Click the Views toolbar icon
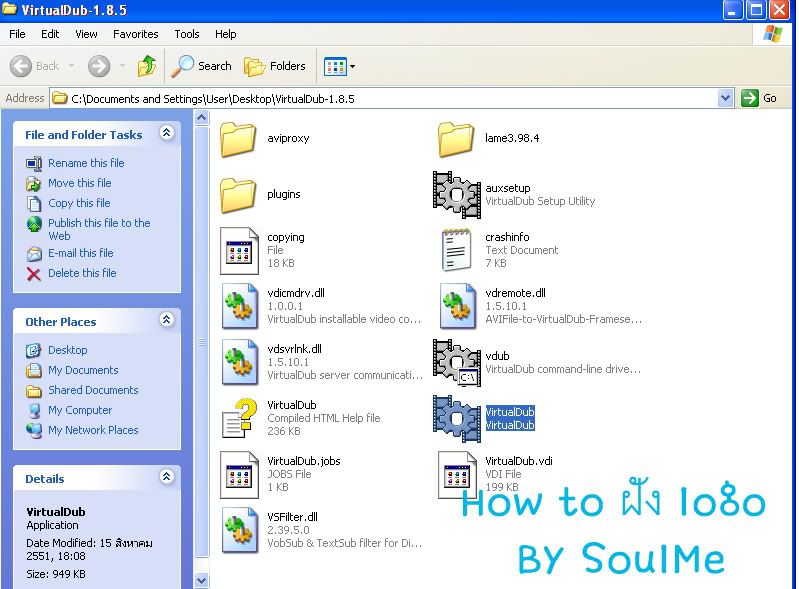 click(335, 66)
